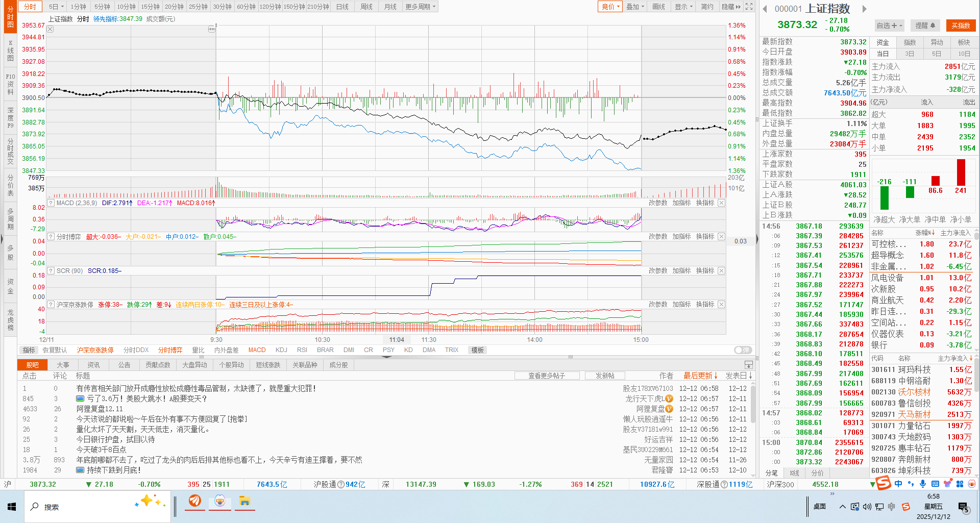The height and width of the screenshot is (523, 980).
Task: Switch to the 日线 daily chart tab
Action: pos(342,7)
